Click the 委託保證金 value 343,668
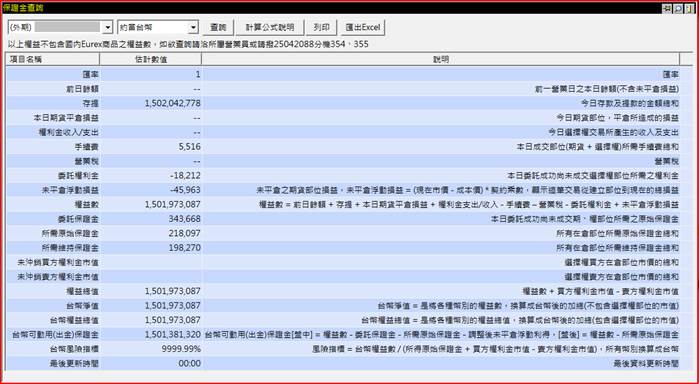Viewport: 699px width, 384px height. (x=185, y=219)
